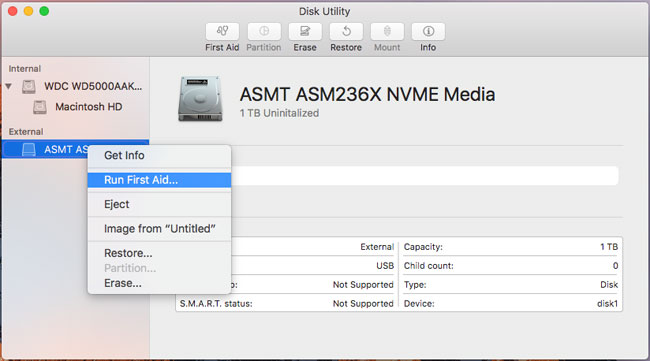Image resolution: width=650 pixels, height=361 pixels.
Task: Click the disk1 device value
Action: pyautogui.click(x=607, y=304)
